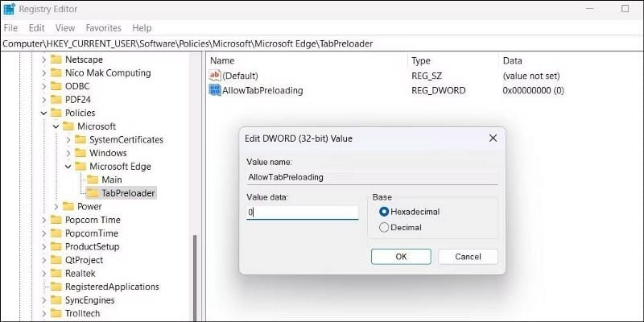The width and height of the screenshot is (644, 322).
Task: Click the (Default) string value icon
Action: [x=215, y=76]
